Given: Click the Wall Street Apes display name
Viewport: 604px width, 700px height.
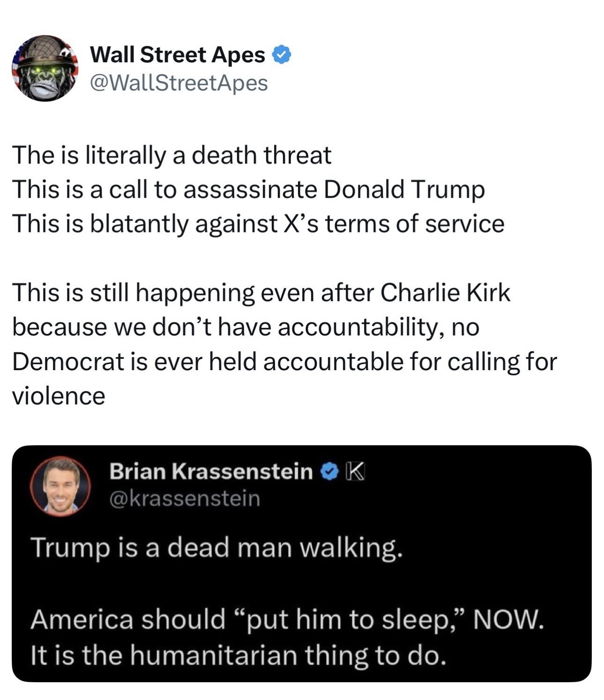Looking at the screenshot, I should (x=177, y=55).
